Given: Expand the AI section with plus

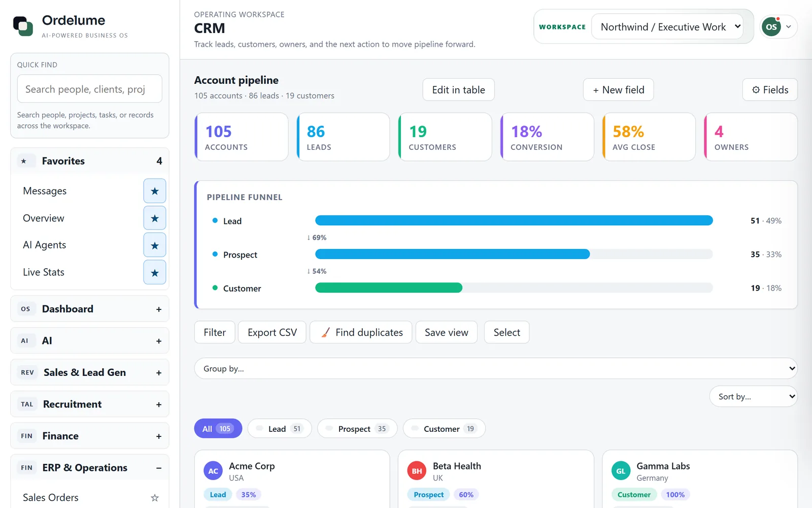Looking at the screenshot, I should (159, 341).
